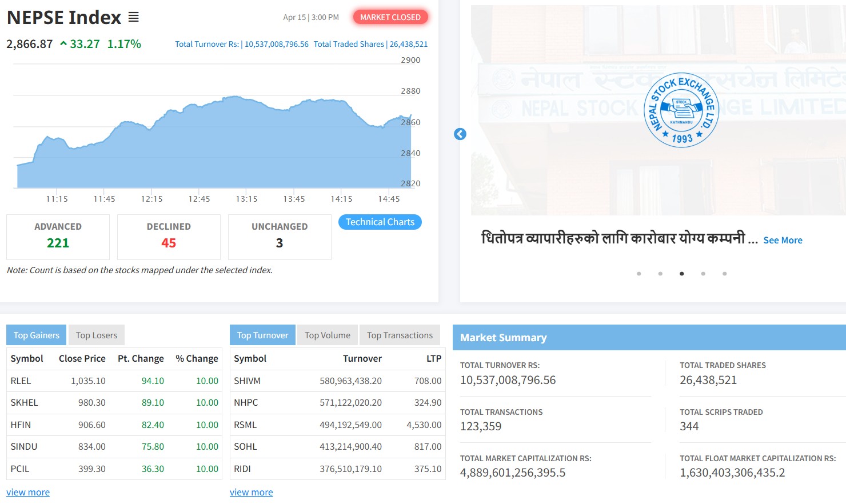This screenshot has height=504, width=846.
Task: Click view more under Top Turnover table
Action: pyautogui.click(x=251, y=492)
